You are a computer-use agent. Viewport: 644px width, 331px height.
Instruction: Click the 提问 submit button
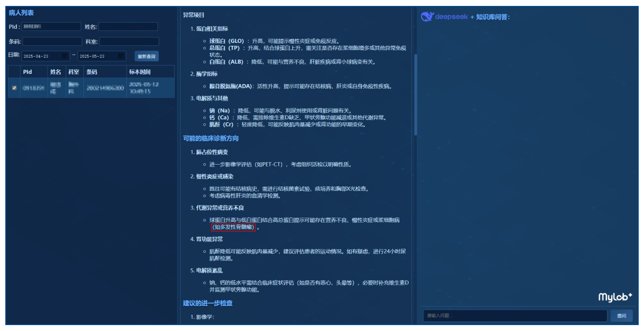[621, 315]
